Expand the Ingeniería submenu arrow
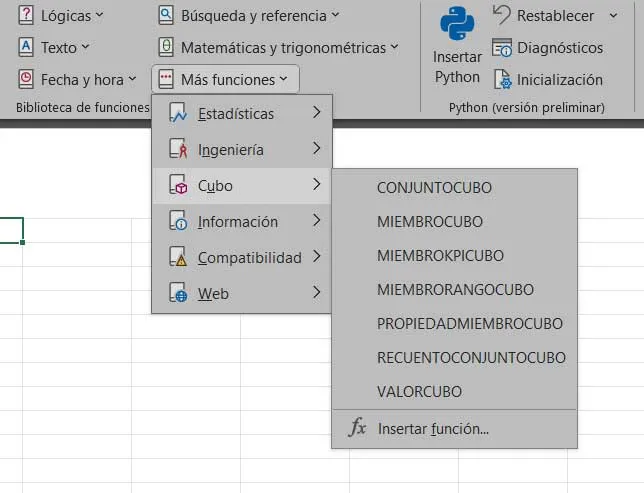Screen dimensions: 644x493 coord(316,148)
